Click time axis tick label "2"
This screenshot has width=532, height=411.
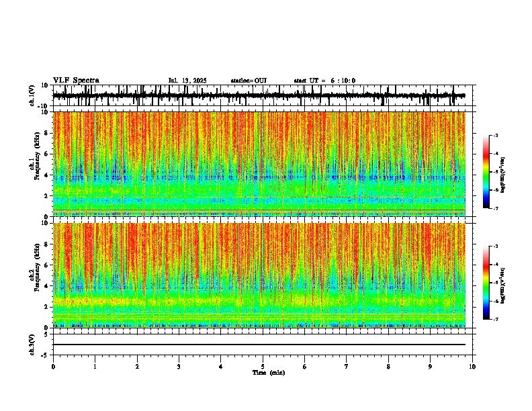(137, 367)
